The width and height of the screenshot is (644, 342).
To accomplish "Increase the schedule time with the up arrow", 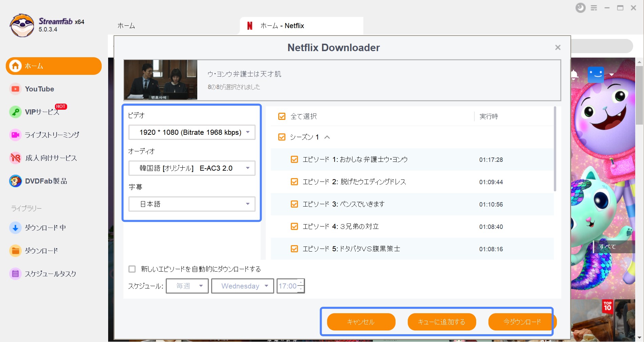I will coord(301,282).
